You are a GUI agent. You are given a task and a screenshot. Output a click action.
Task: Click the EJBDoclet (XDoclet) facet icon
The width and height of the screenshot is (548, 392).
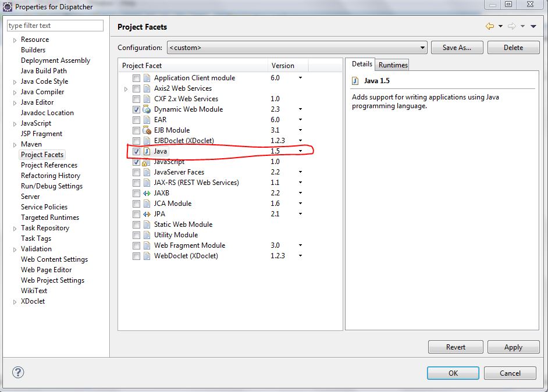(x=147, y=141)
